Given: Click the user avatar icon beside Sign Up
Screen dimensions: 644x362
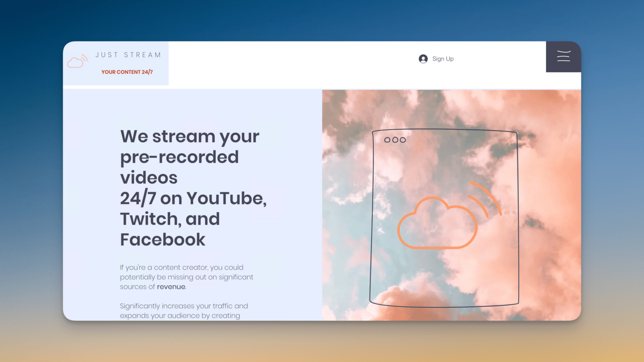Looking at the screenshot, I should [x=423, y=59].
